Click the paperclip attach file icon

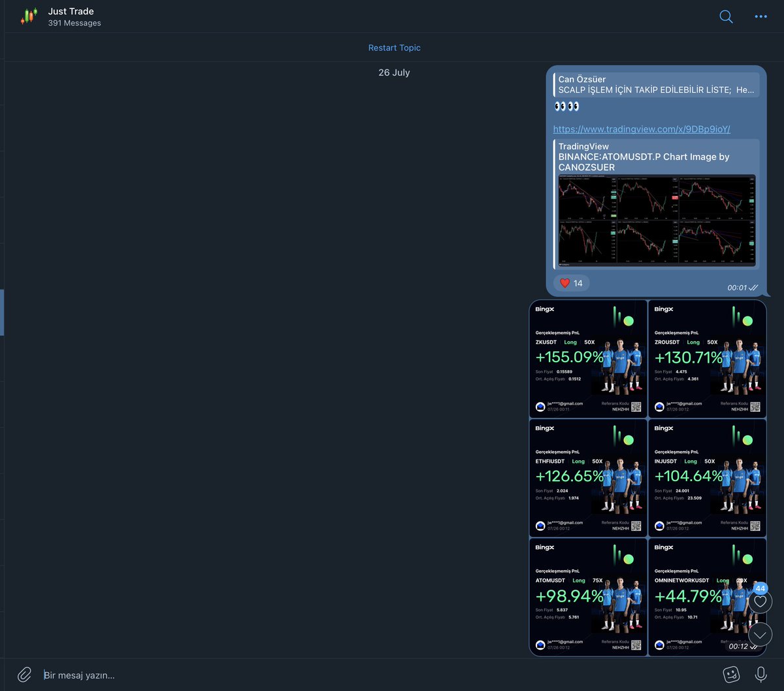pyautogui.click(x=24, y=674)
